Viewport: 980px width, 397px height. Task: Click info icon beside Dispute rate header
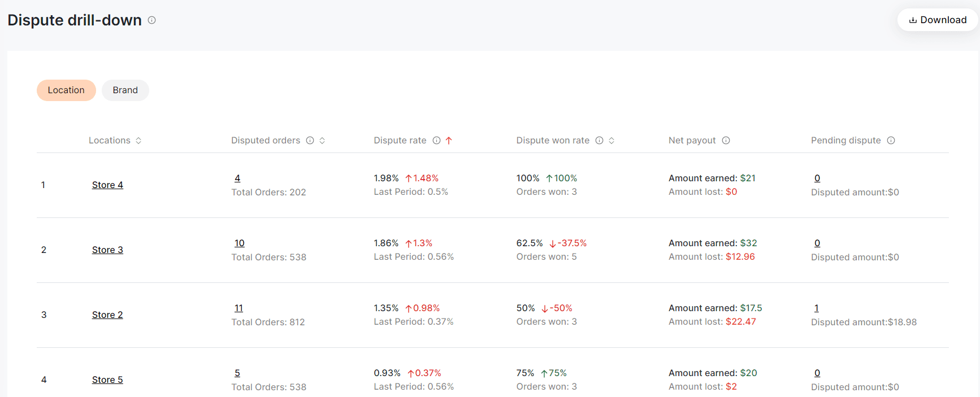pos(436,141)
